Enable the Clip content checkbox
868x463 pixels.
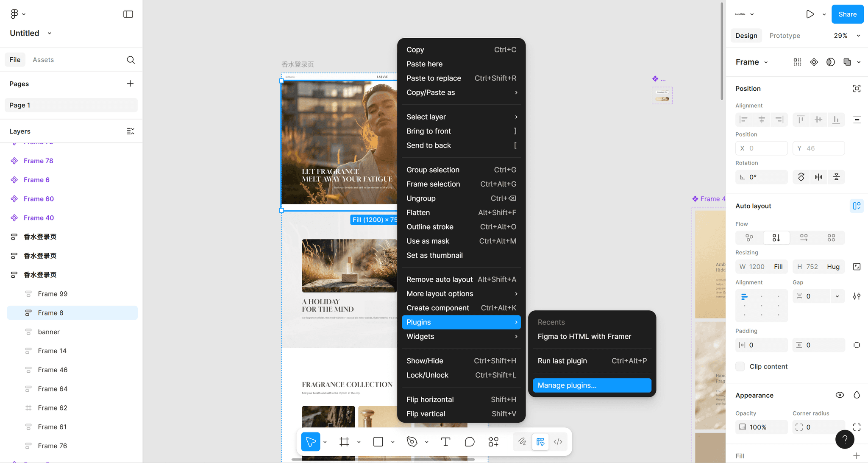pos(740,366)
